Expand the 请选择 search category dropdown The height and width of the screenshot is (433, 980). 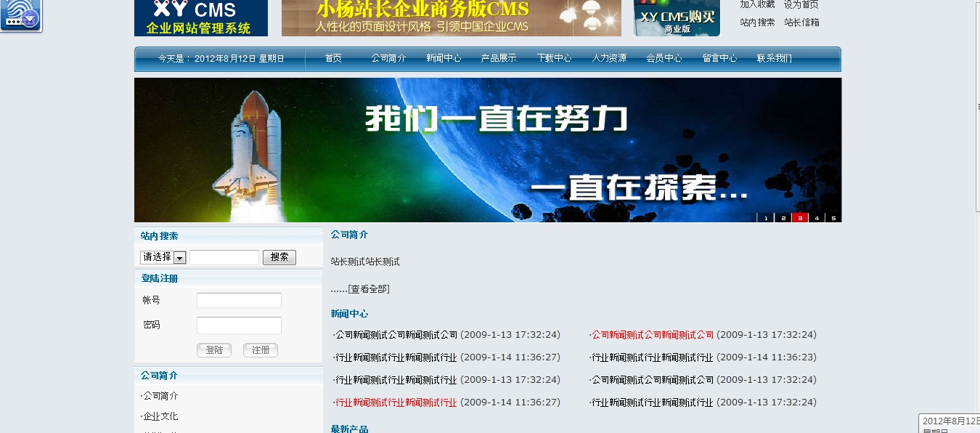tap(163, 257)
